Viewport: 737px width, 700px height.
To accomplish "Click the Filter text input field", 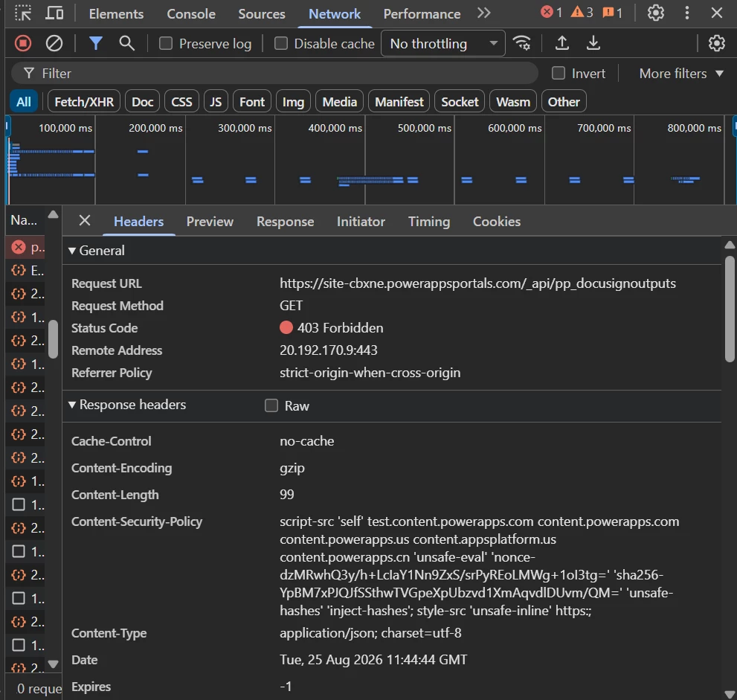I will [x=274, y=74].
